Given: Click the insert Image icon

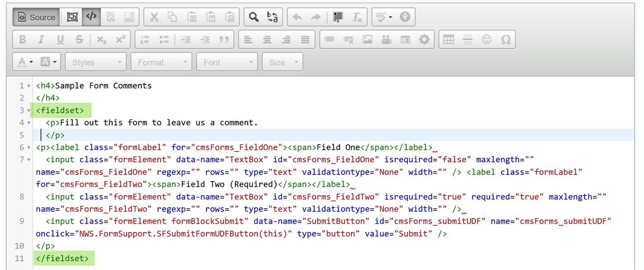Looking at the screenshot, I should coord(367,40).
